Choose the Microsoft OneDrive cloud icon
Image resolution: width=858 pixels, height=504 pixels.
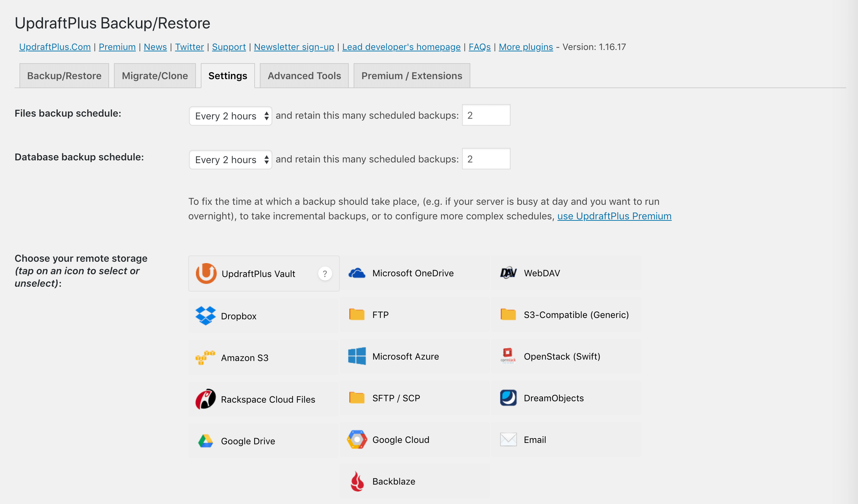[x=357, y=273]
